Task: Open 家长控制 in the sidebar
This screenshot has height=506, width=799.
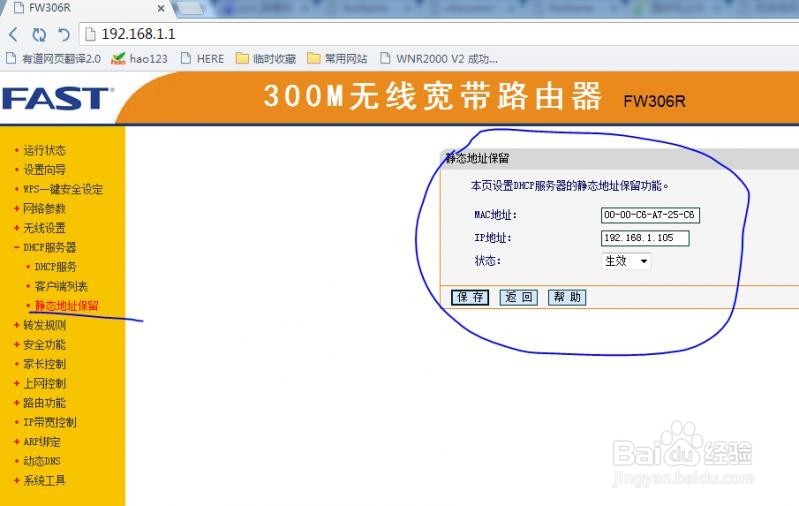Action: [x=44, y=364]
